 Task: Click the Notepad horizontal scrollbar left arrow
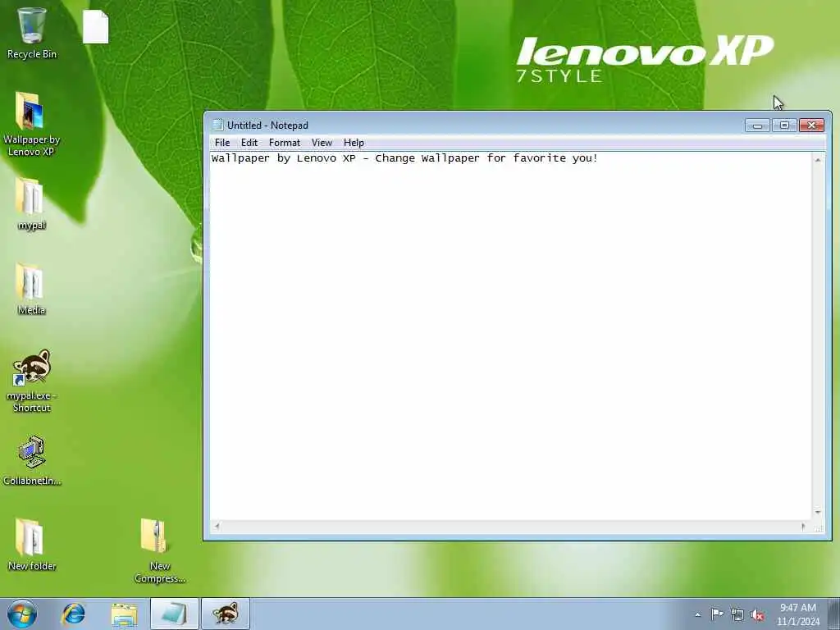coord(217,527)
